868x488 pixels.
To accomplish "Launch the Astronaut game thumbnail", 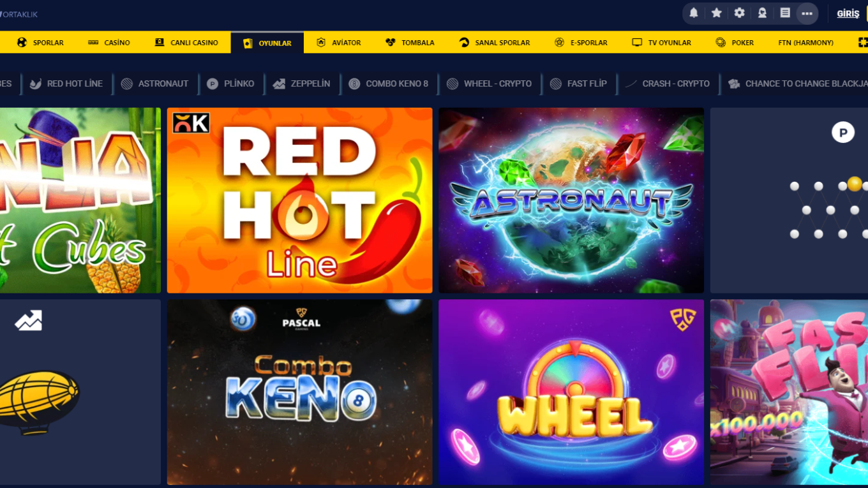I will point(571,200).
